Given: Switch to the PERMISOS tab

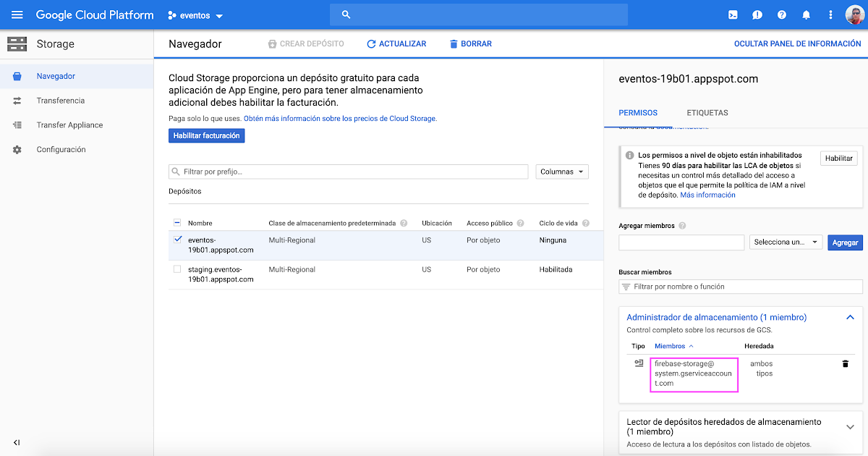Looking at the screenshot, I should pyautogui.click(x=638, y=113).
